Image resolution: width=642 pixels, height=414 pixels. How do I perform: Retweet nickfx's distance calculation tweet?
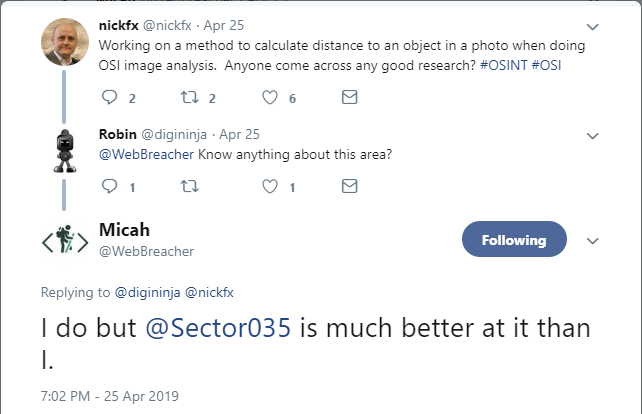(190, 97)
